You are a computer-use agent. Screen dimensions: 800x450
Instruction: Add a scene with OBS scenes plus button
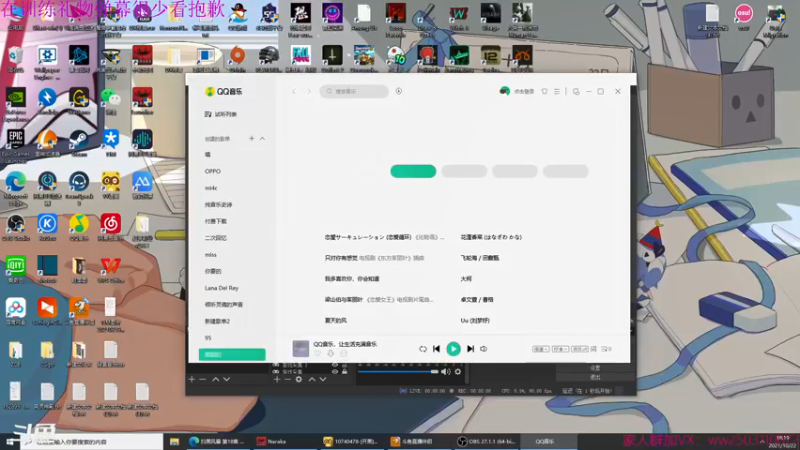[192, 379]
